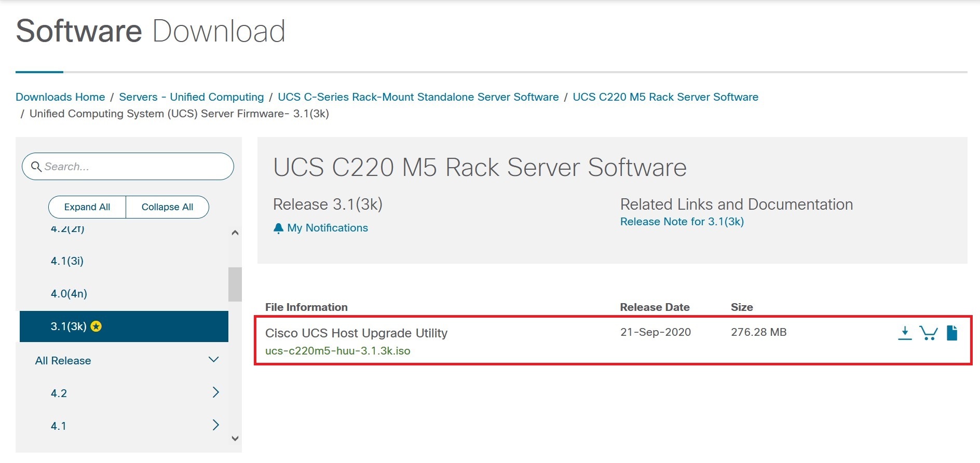The height and width of the screenshot is (463, 980).
Task: Open UCS C-Series Rack-Mount Standalone Server Software breadcrumb
Action: pos(418,97)
